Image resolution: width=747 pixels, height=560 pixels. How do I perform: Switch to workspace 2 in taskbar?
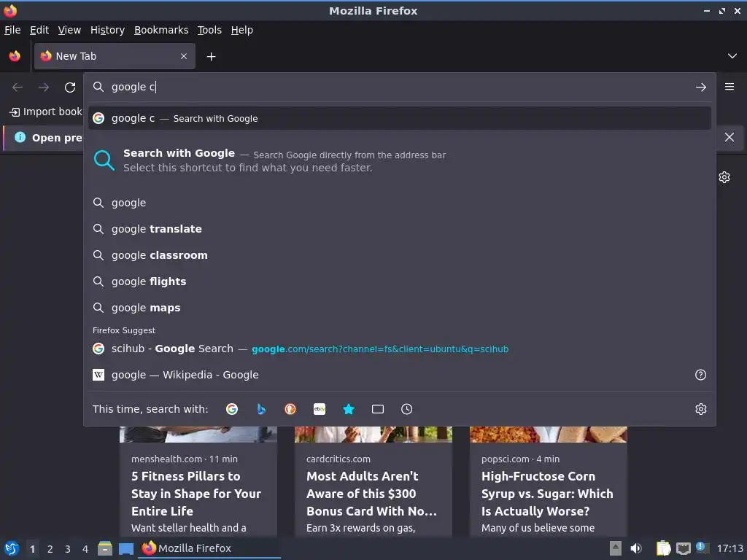coord(50,549)
